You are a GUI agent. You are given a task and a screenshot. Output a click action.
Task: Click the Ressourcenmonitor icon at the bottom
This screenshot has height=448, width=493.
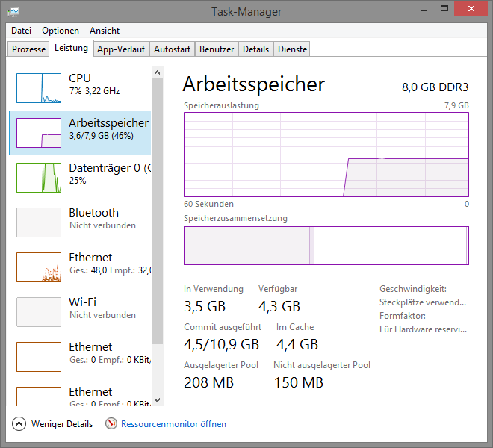[x=111, y=424]
